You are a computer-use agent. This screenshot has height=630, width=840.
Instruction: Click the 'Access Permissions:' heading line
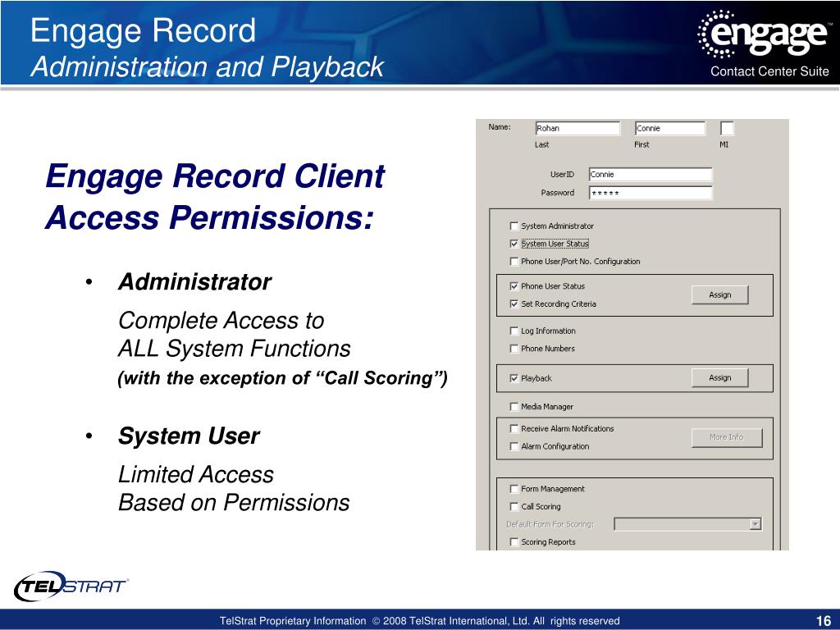point(209,218)
